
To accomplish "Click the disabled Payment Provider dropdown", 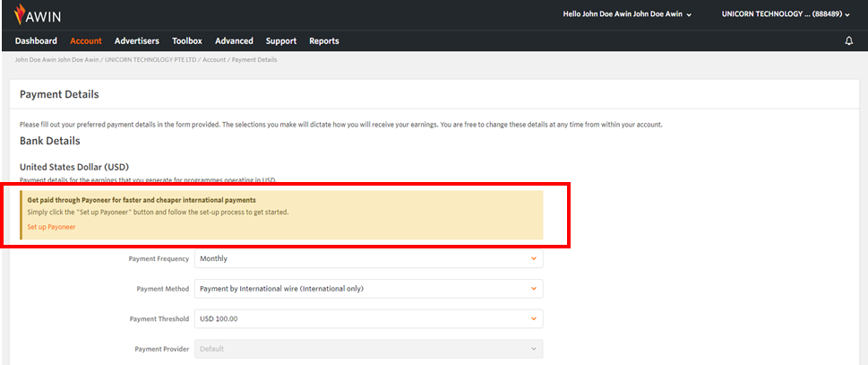I will click(x=368, y=349).
